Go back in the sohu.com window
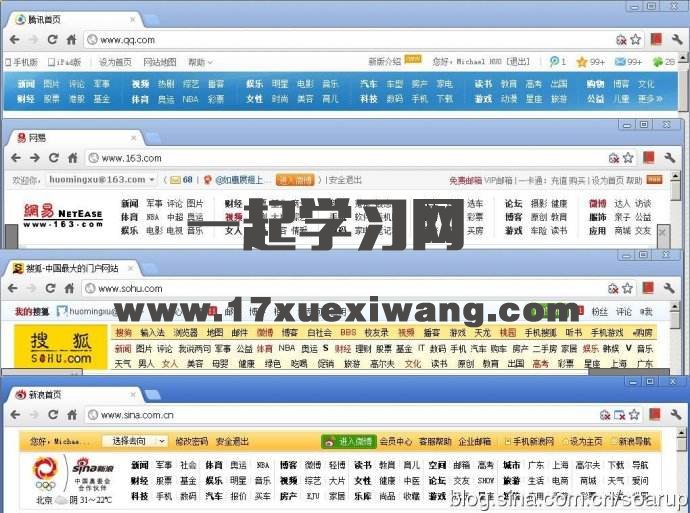The image size is (690, 513). pyautogui.click(x=13, y=288)
